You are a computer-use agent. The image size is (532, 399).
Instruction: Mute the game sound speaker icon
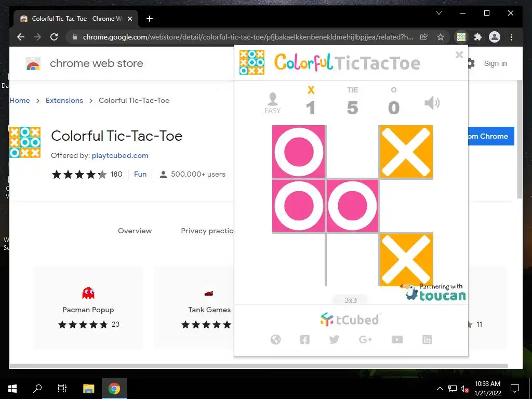[432, 103]
